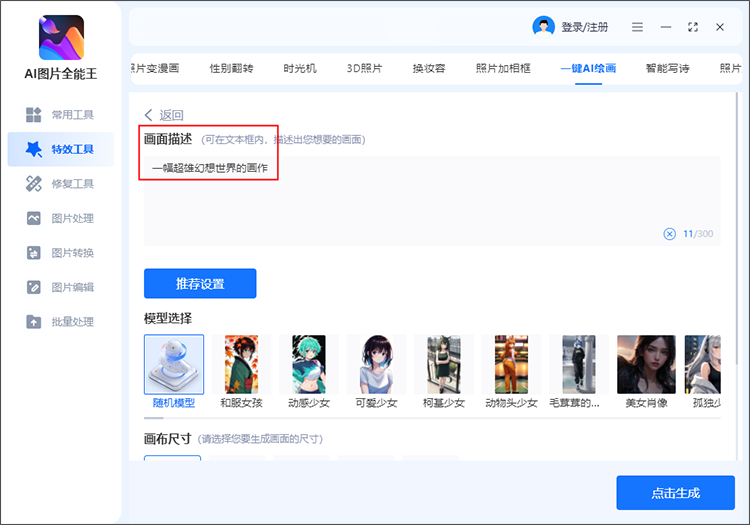
Task: Close the window with X icon
Action: tap(720, 27)
